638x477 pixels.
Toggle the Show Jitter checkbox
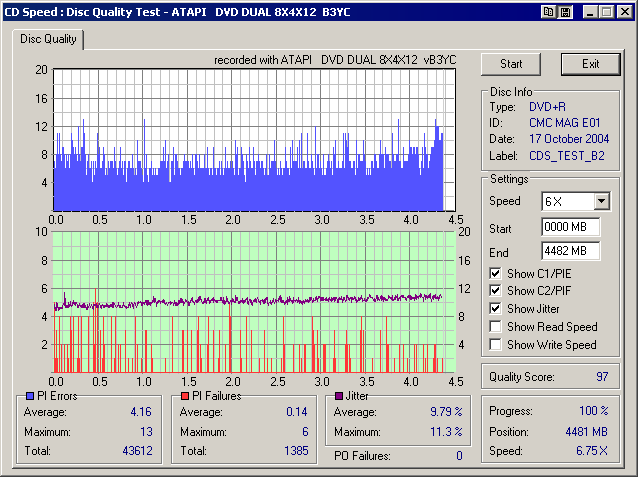(496, 309)
